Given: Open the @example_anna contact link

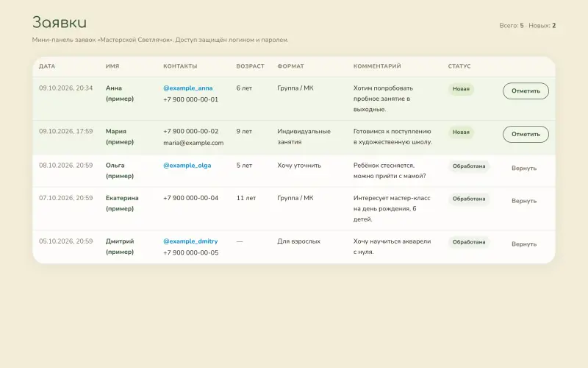Looking at the screenshot, I should point(188,88).
